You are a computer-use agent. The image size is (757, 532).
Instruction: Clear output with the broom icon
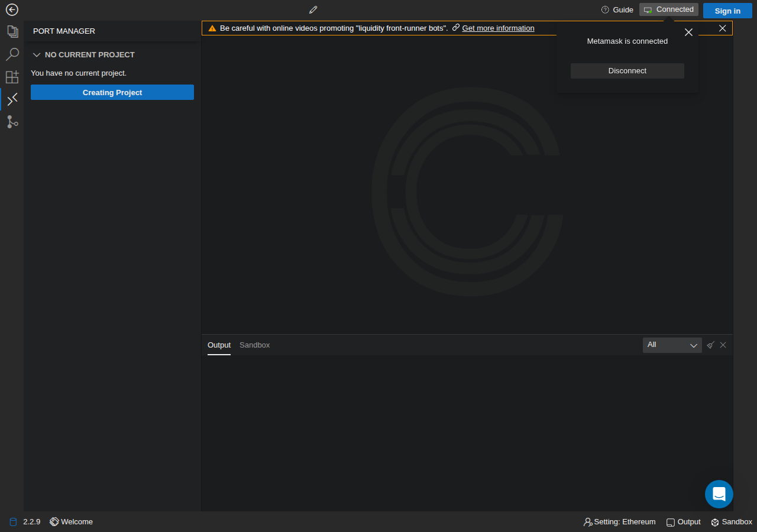[710, 345]
